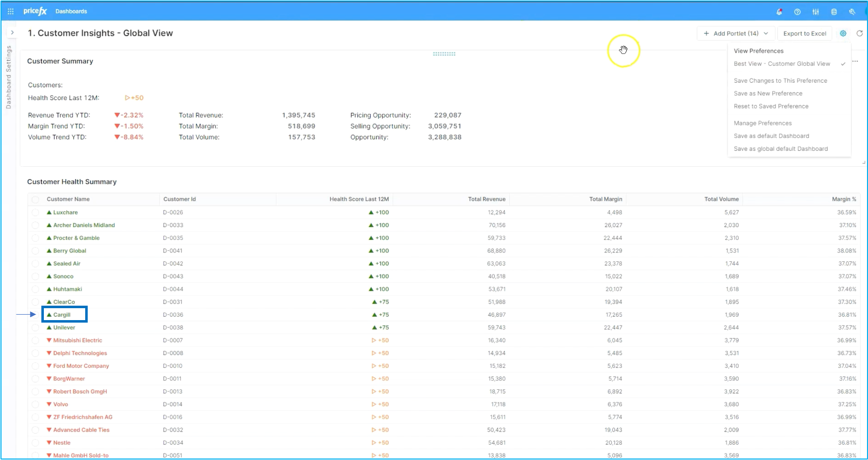Open the wrench admin tools icon
The width and height of the screenshot is (868, 460).
click(x=852, y=11)
